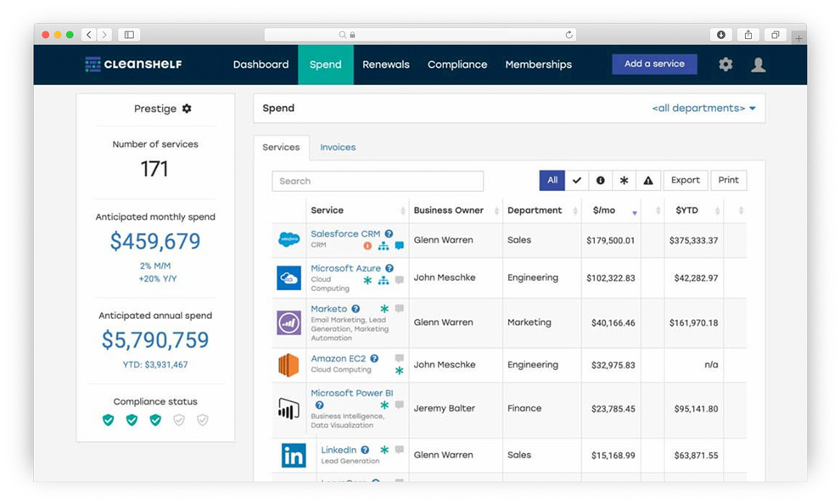840x504 pixels.
Task: Open the Memberships menu item
Action: coord(539,64)
